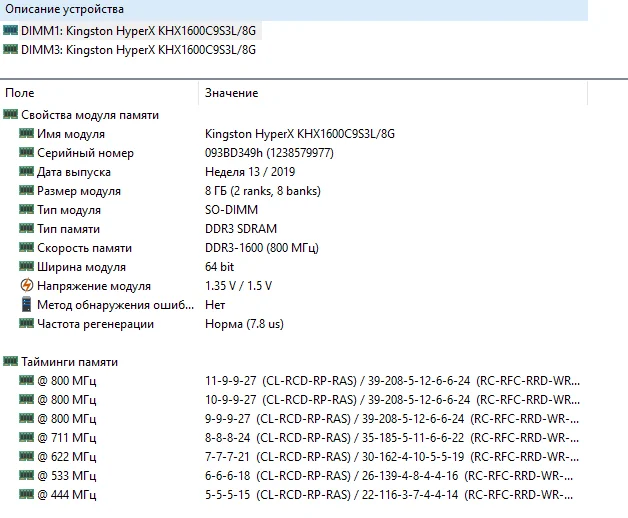Screen dimensions: 628x518
Task: Click icon beside Тип памяти
Action: point(26,228)
